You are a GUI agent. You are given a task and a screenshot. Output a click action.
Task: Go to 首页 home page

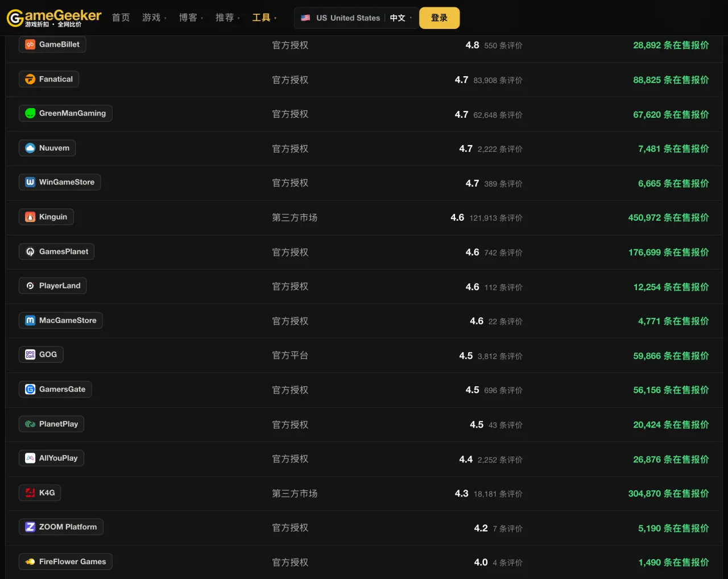coord(121,18)
